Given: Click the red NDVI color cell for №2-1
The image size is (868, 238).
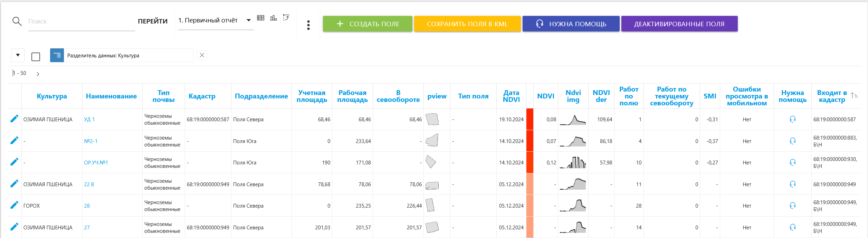Looking at the screenshot, I should click(x=530, y=141).
